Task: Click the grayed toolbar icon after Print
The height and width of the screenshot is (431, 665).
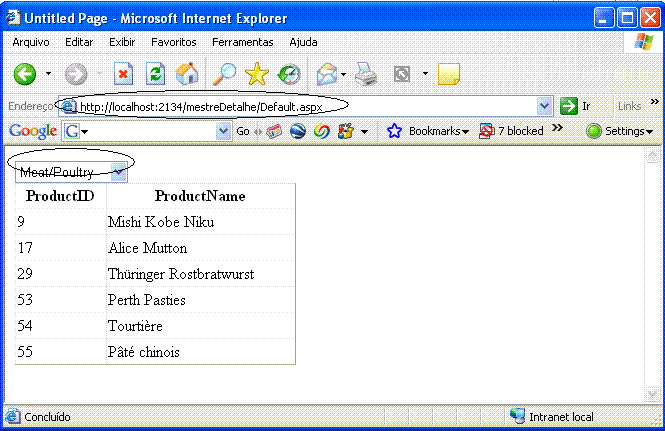Action: pos(402,74)
